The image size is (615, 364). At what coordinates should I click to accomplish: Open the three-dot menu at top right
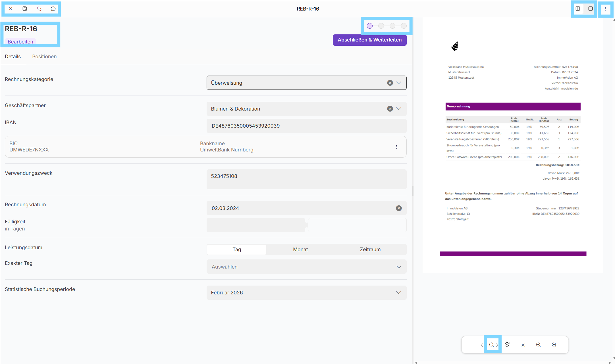(605, 9)
